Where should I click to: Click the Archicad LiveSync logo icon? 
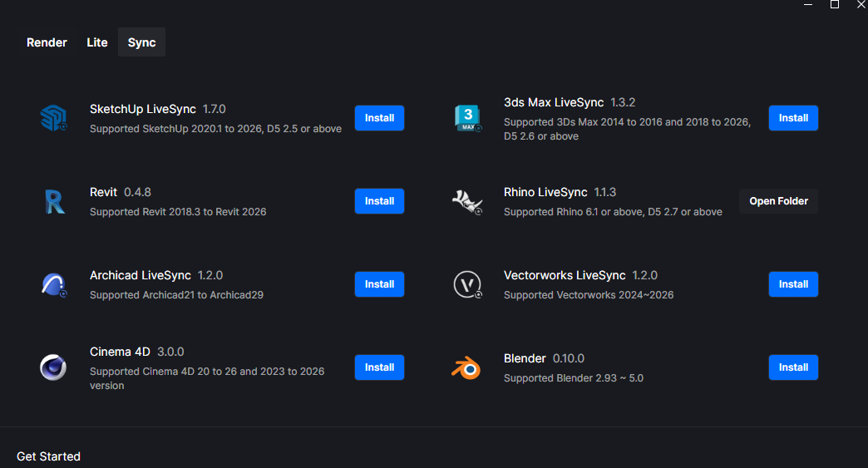[x=53, y=284]
